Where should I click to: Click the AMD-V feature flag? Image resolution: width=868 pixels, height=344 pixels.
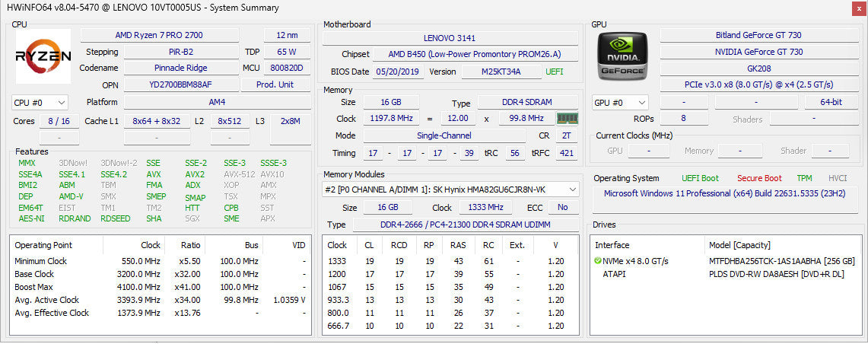click(x=71, y=196)
